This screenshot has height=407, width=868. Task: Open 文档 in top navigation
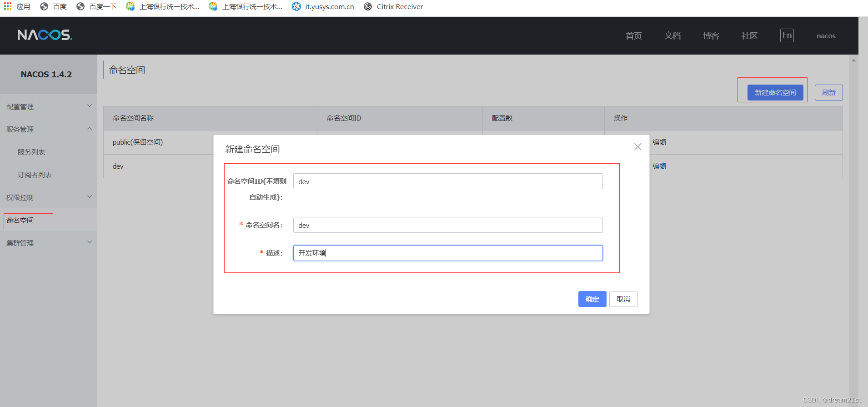point(672,36)
